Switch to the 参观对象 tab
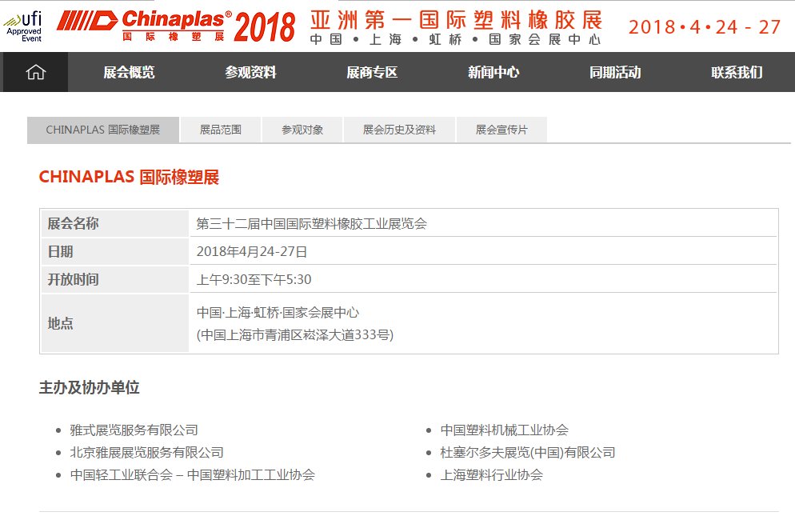Image resolution: width=795 pixels, height=532 pixels. (302, 130)
